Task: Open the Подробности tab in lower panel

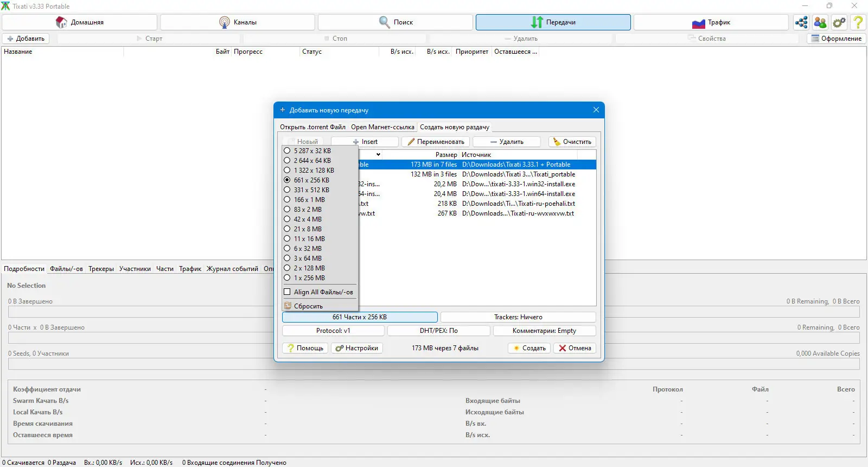Action: click(x=24, y=269)
